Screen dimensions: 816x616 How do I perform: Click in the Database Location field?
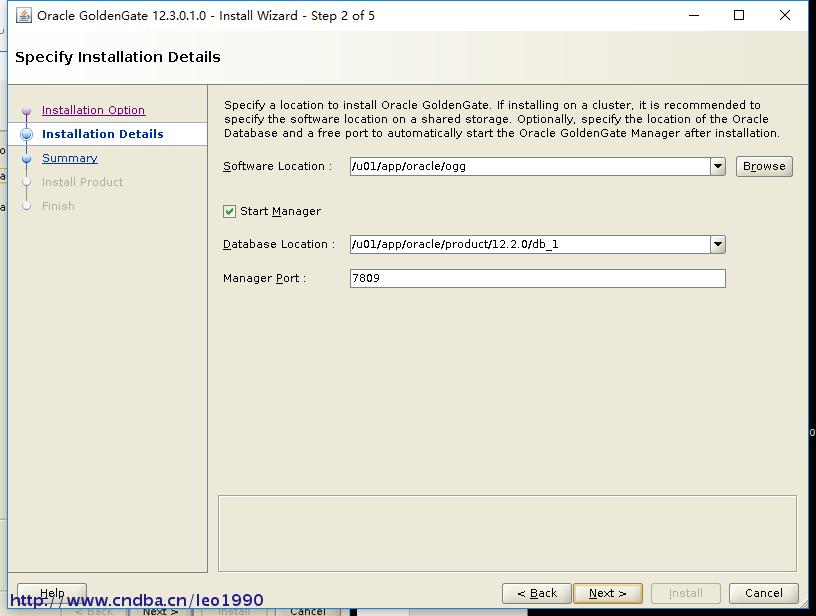pos(530,244)
